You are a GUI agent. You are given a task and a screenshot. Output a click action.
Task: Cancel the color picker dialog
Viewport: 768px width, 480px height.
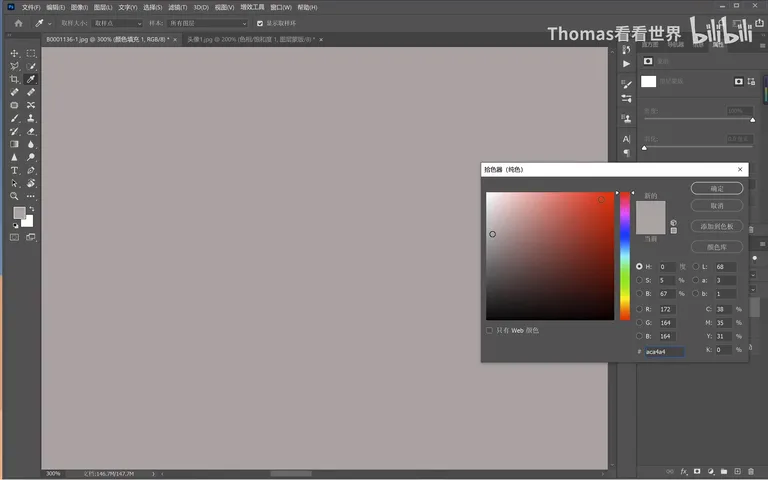(x=717, y=206)
